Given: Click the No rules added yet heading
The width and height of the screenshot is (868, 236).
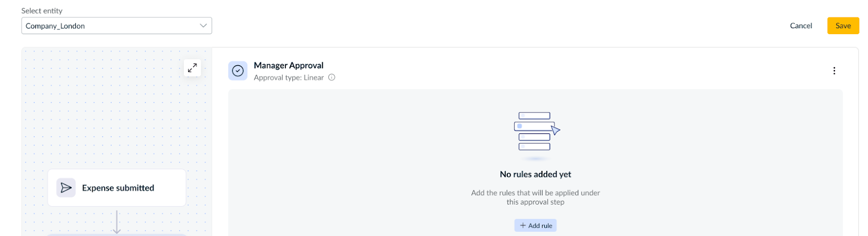Looking at the screenshot, I should (x=535, y=174).
